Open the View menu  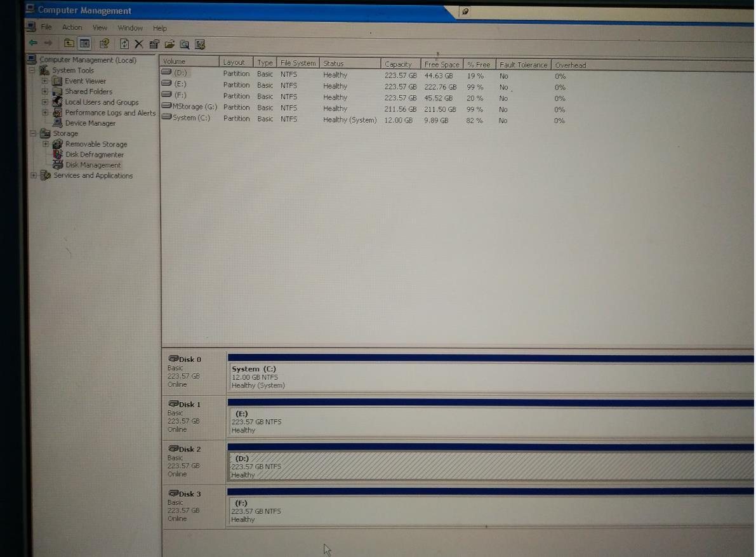coord(100,27)
